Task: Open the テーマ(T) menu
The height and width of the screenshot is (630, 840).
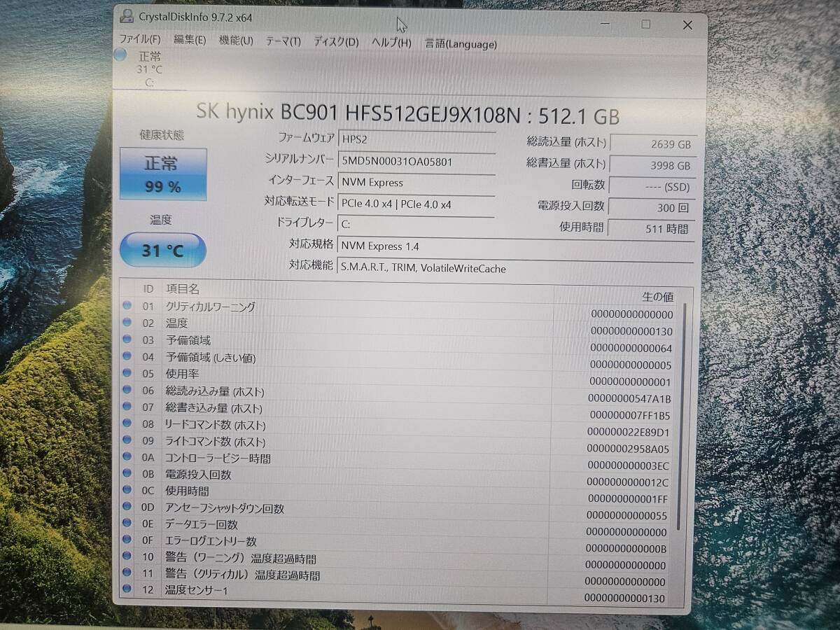Action: [x=283, y=41]
